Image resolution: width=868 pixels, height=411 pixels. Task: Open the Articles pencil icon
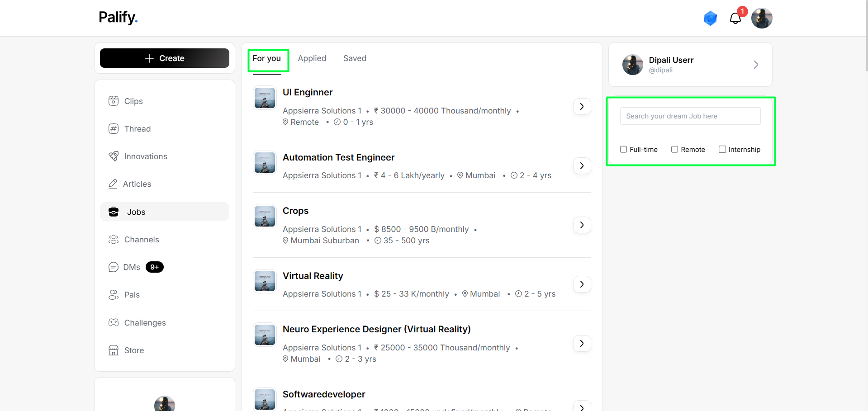tap(113, 184)
